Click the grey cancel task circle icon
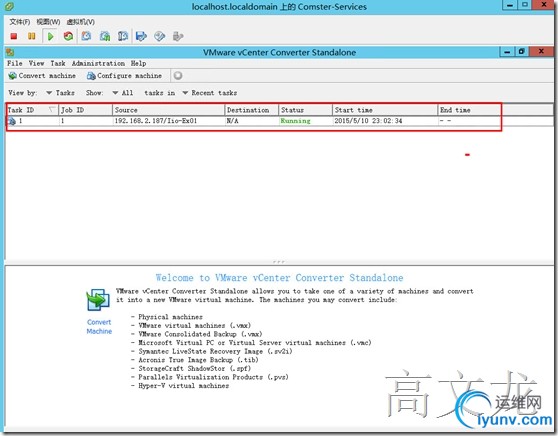This screenshot has height=436, width=558. 178,75
